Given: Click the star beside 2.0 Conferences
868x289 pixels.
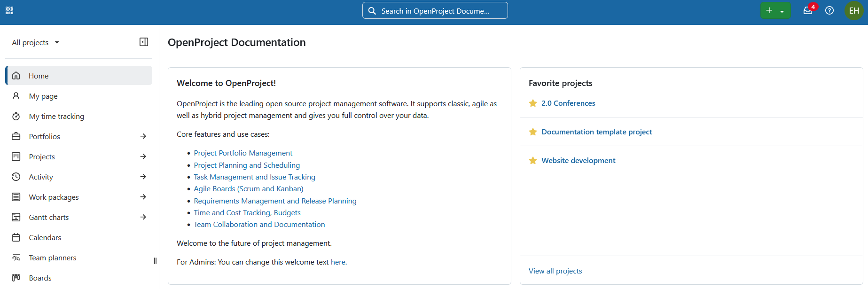Looking at the screenshot, I should click(x=533, y=103).
